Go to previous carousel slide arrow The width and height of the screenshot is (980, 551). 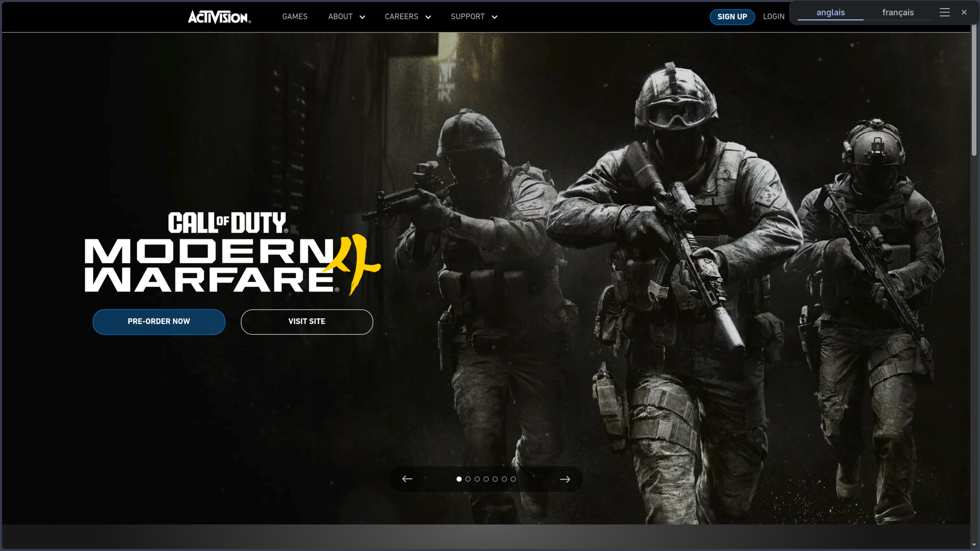[x=407, y=479]
